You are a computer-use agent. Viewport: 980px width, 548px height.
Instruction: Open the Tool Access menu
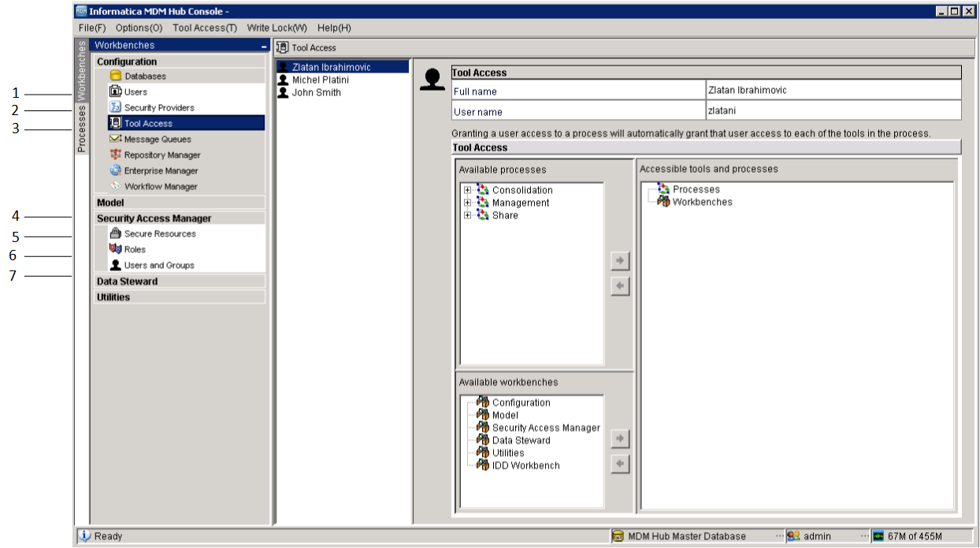[x=205, y=28]
